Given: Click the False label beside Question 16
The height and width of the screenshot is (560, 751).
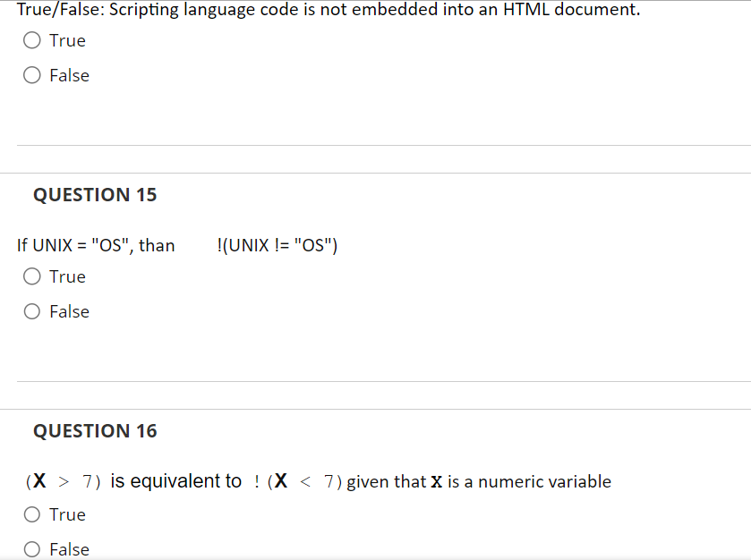Looking at the screenshot, I should 72,548.
